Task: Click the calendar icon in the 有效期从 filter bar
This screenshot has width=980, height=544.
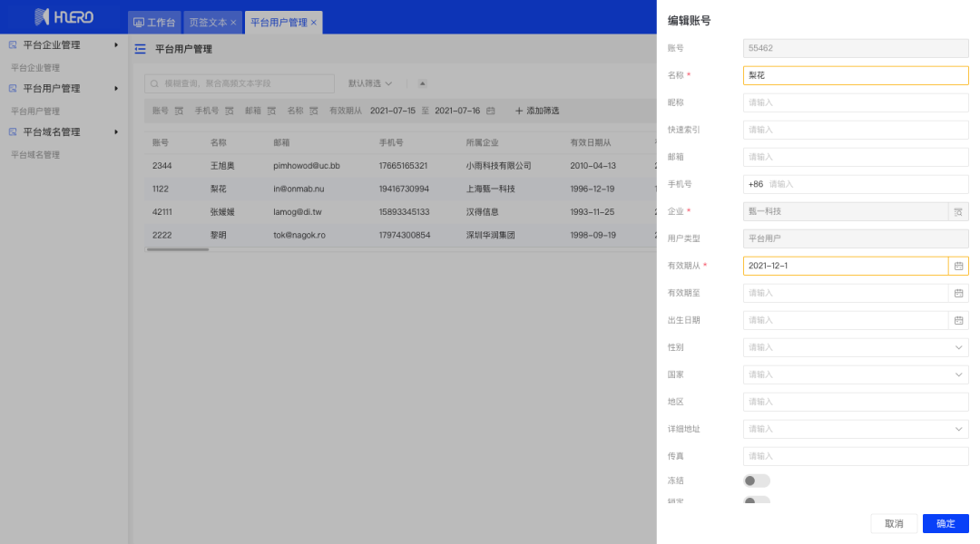Action: pos(491,111)
